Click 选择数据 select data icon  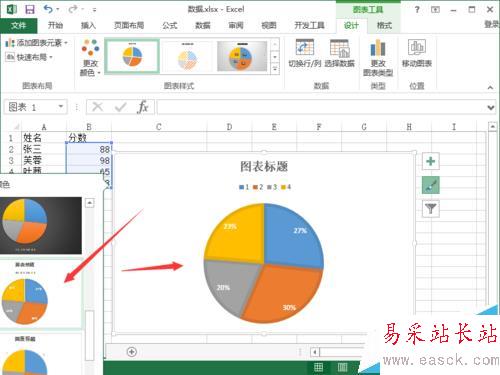coord(339,53)
